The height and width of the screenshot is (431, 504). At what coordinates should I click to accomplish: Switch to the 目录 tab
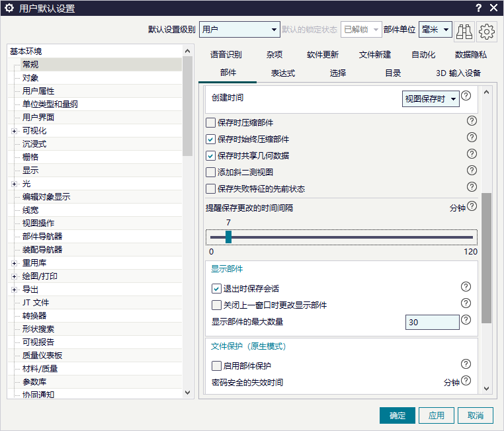(393, 73)
